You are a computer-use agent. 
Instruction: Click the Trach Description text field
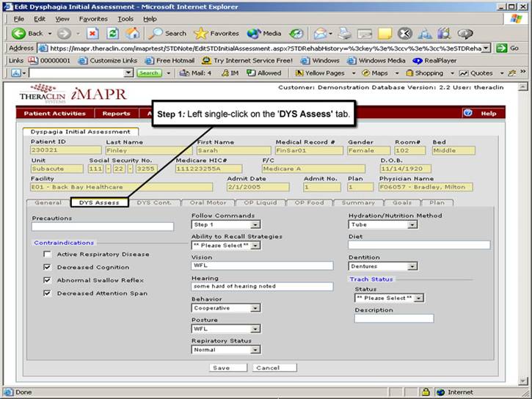[x=394, y=318]
